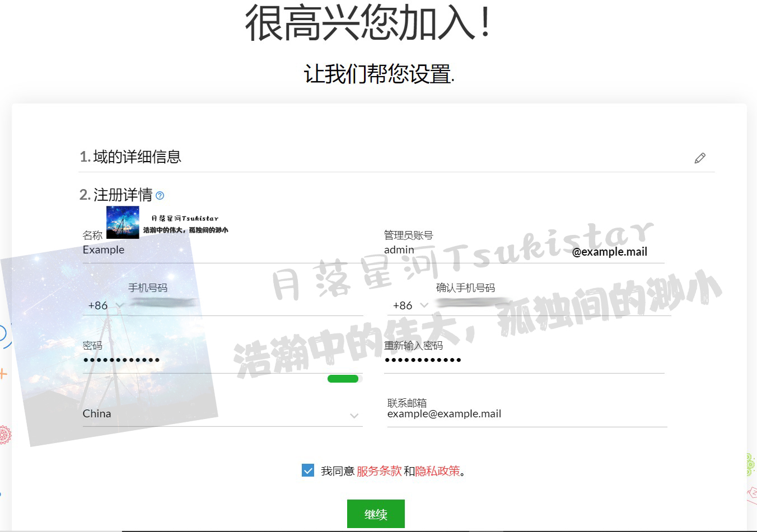This screenshot has width=757, height=532.
Task: Click the edit pencil icon for domain details
Action: coord(700,158)
